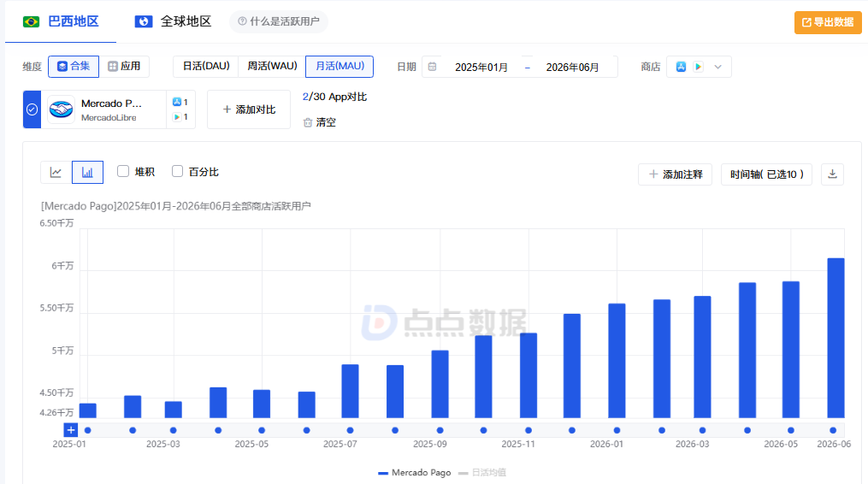Click the App Store icon in store selector
The image size is (868, 484).
pos(681,67)
